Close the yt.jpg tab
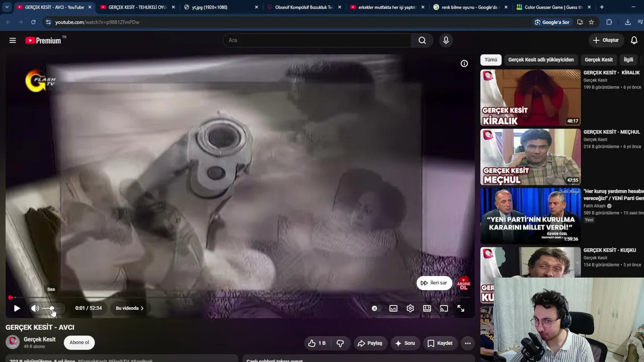This screenshot has width=644, height=362. tap(256, 7)
